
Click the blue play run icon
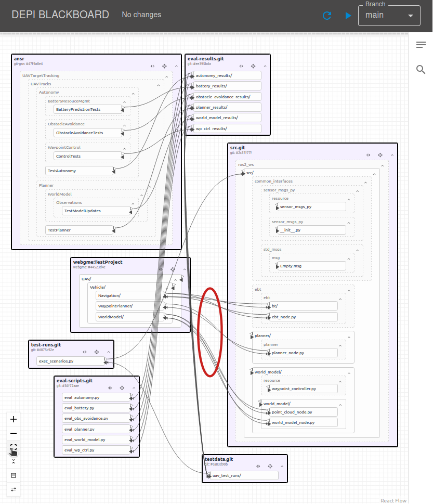pyautogui.click(x=348, y=16)
